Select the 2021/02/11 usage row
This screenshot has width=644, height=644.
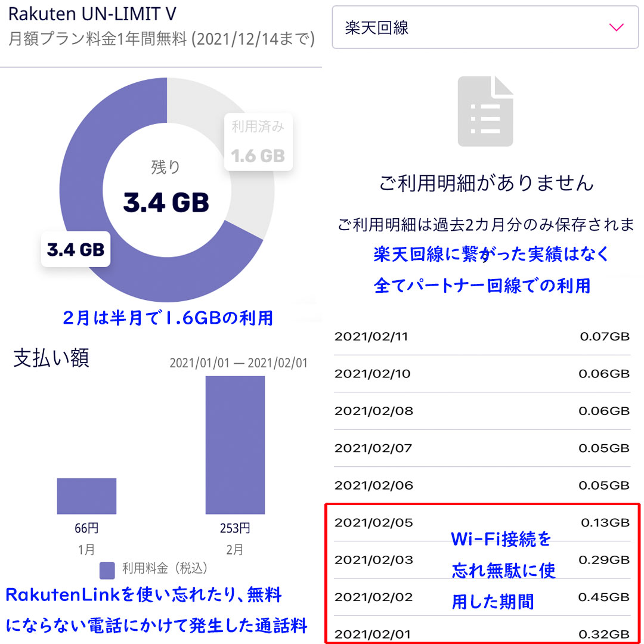pos(482,337)
